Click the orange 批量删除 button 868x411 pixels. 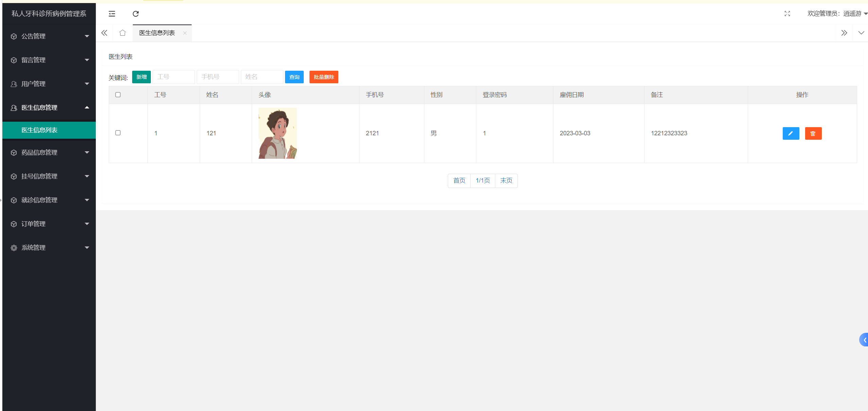tap(323, 77)
